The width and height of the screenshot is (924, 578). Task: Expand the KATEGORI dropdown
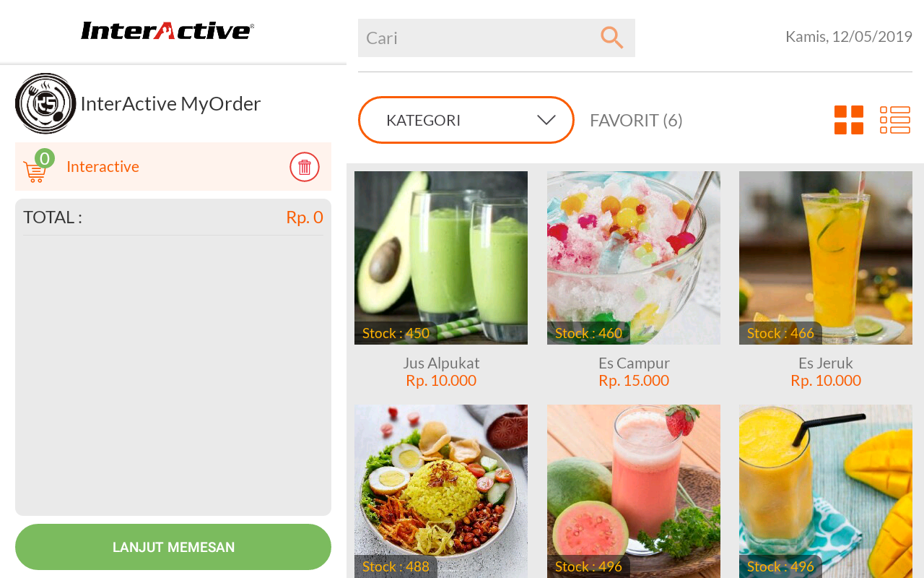(466, 120)
